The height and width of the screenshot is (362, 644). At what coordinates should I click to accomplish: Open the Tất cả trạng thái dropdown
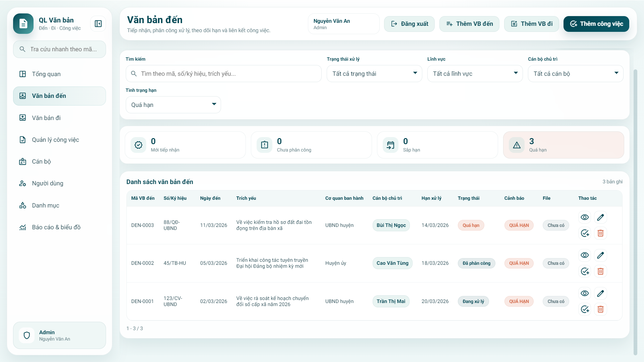(374, 74)
